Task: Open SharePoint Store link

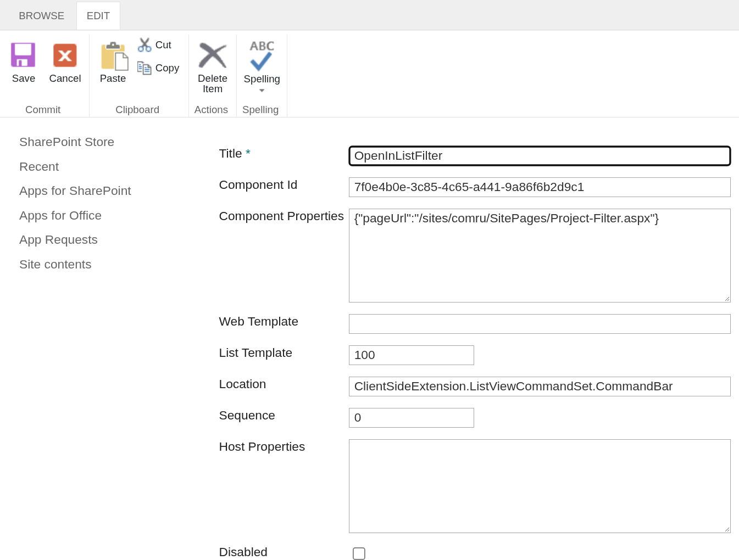Action: (67, 142)
